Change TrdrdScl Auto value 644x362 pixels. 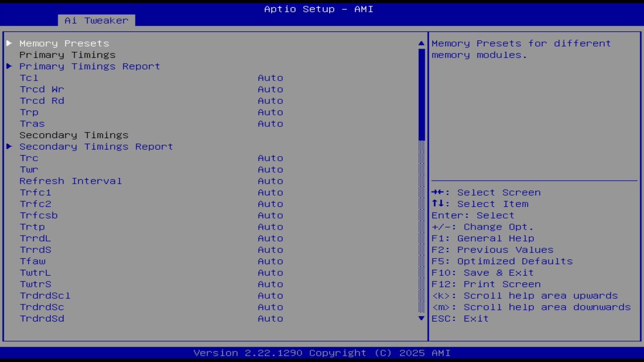(270, 296)
